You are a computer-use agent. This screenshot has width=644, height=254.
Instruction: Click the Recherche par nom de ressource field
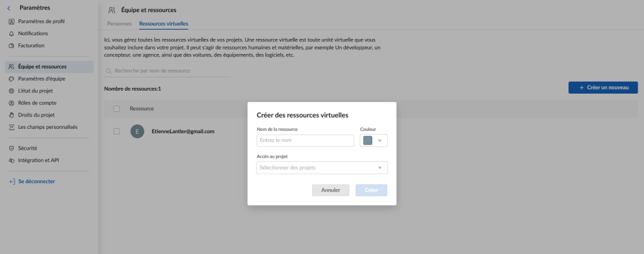pyautogui.click(x=167, y=71)
